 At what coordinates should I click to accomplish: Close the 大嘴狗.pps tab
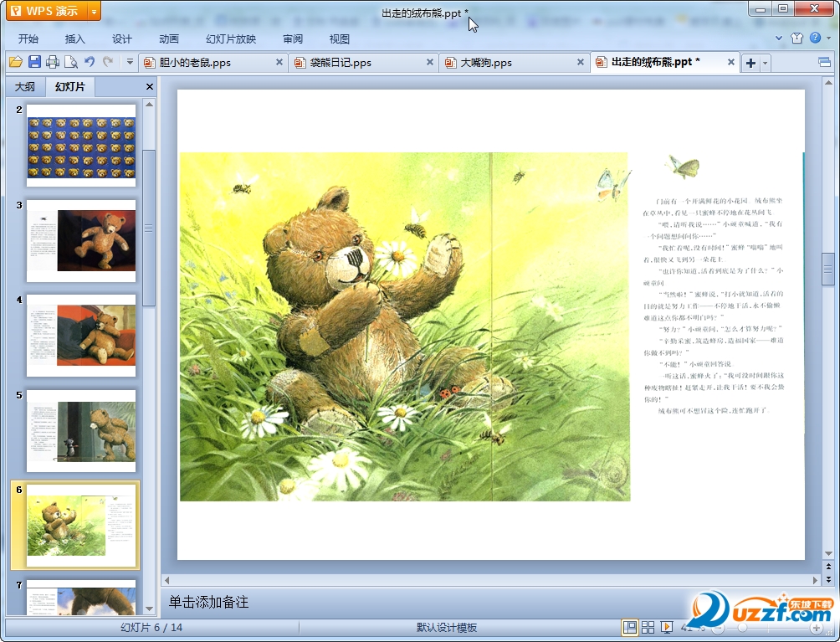click(x=580, y=62)
